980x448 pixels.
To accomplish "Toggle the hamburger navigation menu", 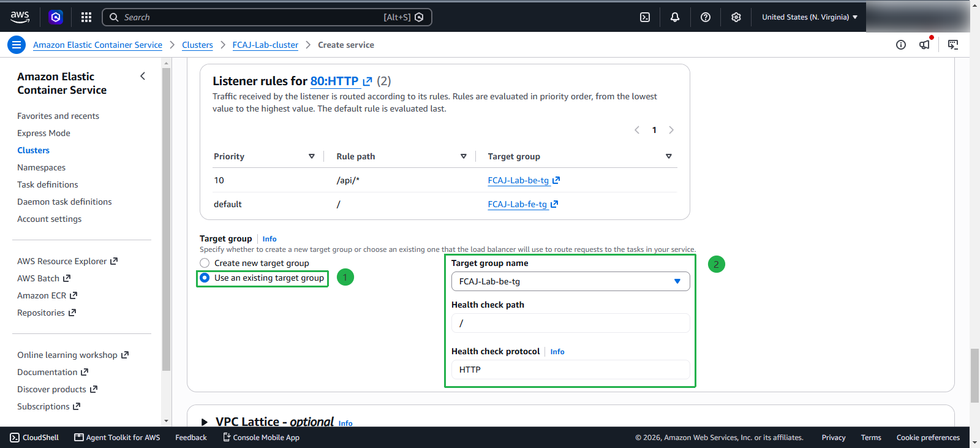I will coord(17,45).
